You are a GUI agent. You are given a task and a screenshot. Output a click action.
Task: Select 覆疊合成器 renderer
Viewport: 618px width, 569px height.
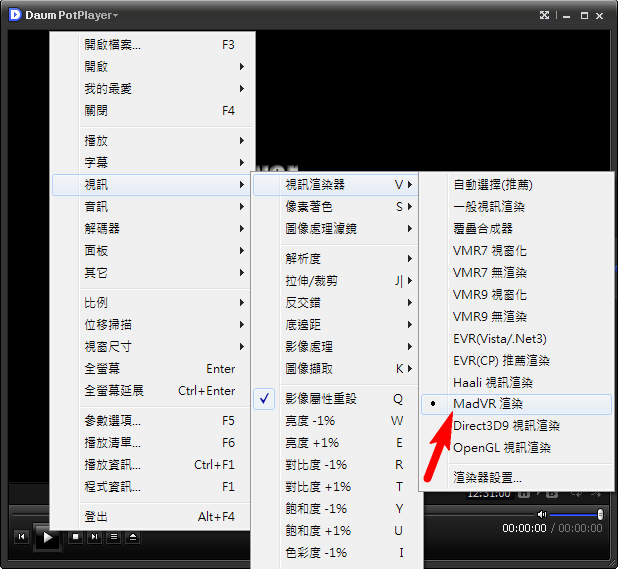[x=516, y=229]
